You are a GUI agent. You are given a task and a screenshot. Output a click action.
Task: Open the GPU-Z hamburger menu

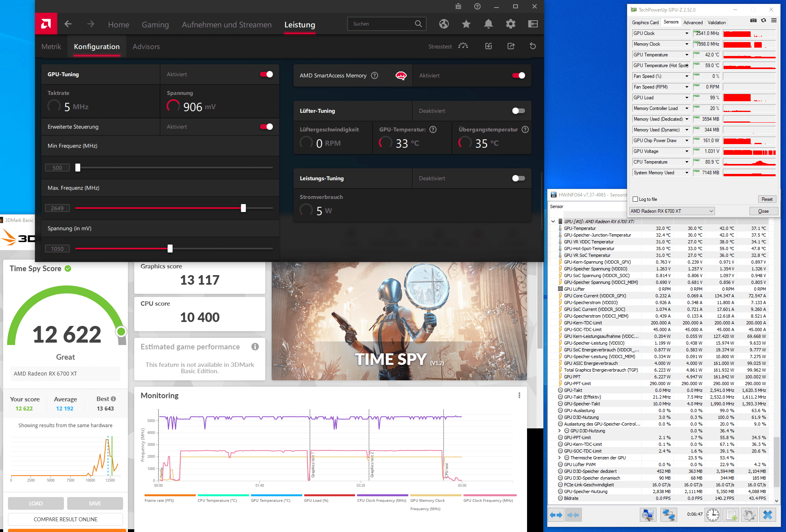774,20
